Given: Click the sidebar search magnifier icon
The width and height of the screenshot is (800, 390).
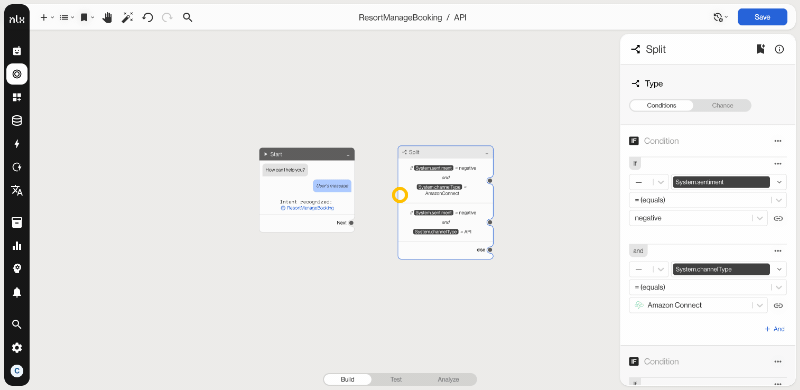Looking at the screenshot, I should [17, 324].
